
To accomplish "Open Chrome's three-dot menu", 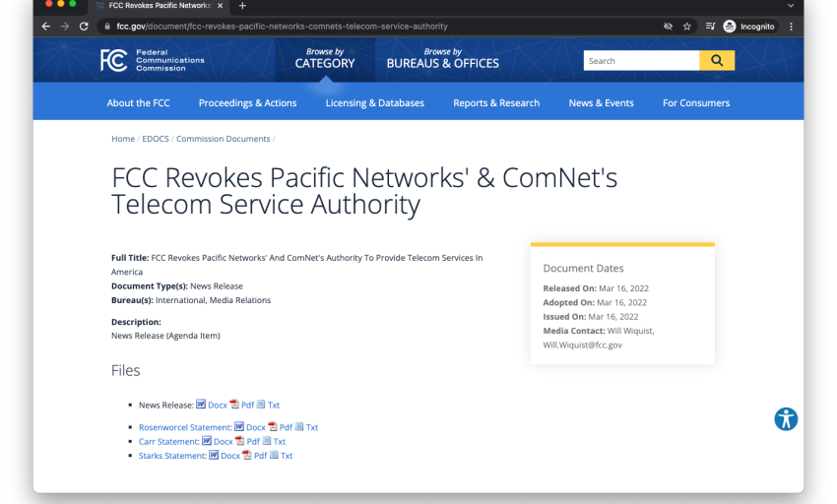I will 791,27.
